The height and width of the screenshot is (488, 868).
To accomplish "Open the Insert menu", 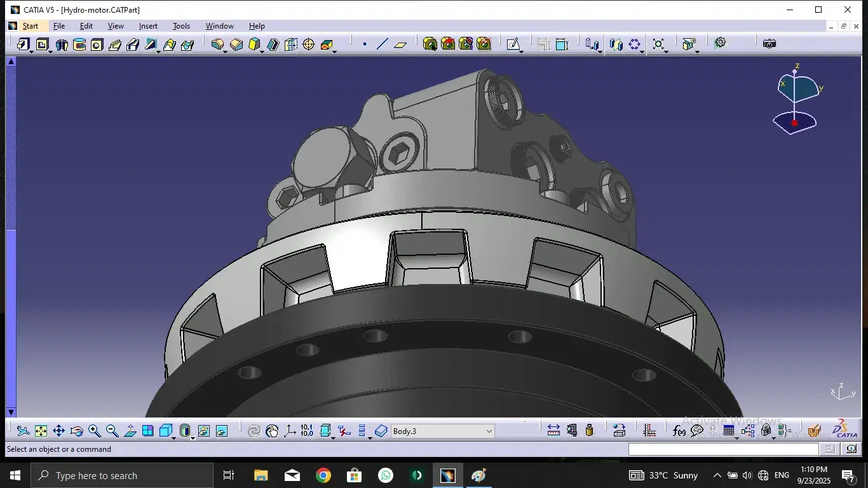I will click(148, 26).
